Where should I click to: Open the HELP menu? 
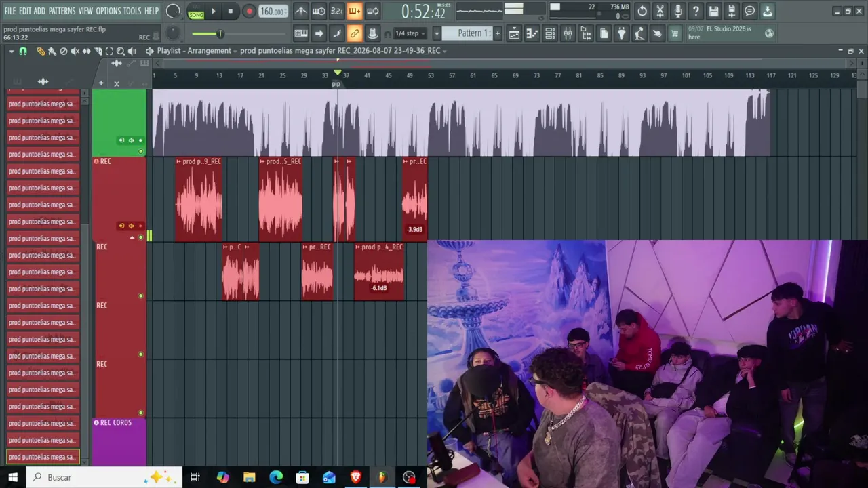point(151,11)
